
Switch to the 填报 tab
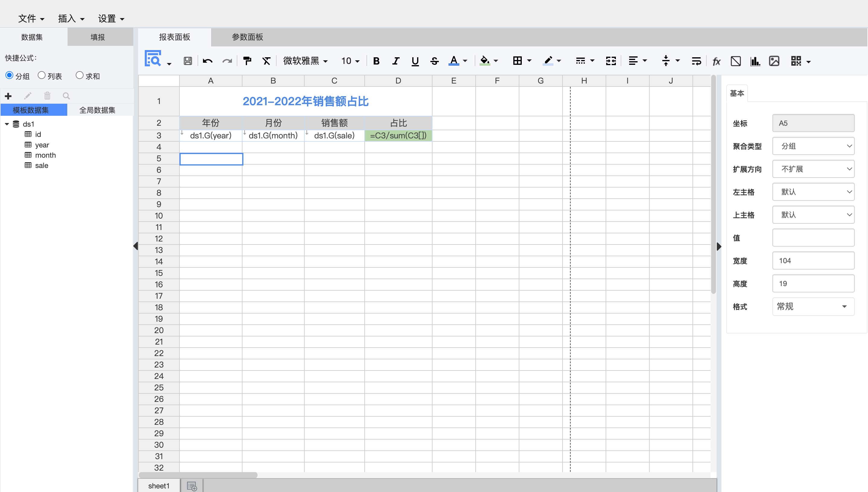100,37
